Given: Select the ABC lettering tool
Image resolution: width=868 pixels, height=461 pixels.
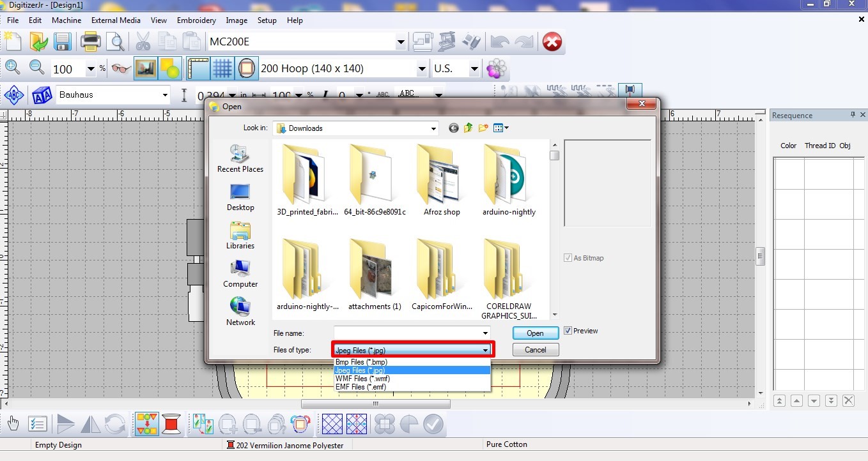Looking at the screenshot, I should [x=14, y=95].
